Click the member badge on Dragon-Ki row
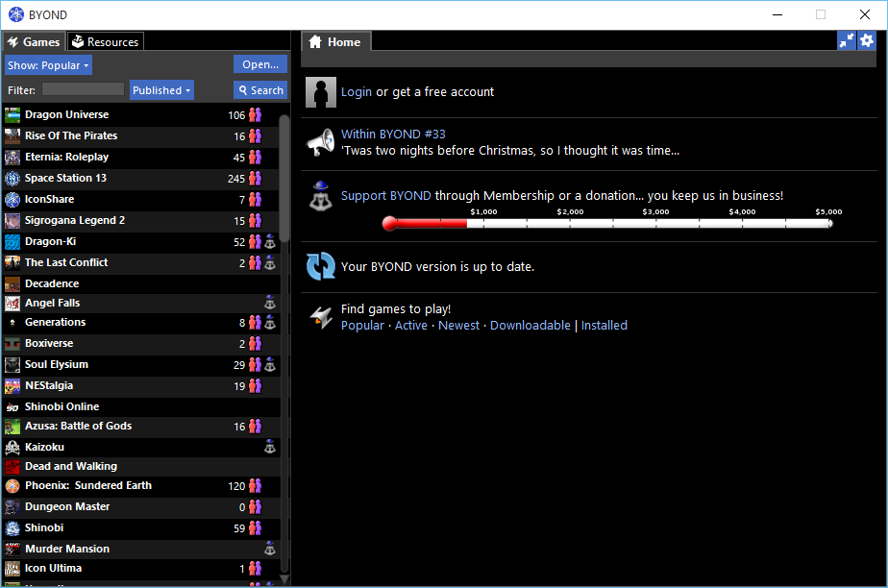Image resolution: width=888 pixels, height=588 pixels. click(x=270, y=242)
